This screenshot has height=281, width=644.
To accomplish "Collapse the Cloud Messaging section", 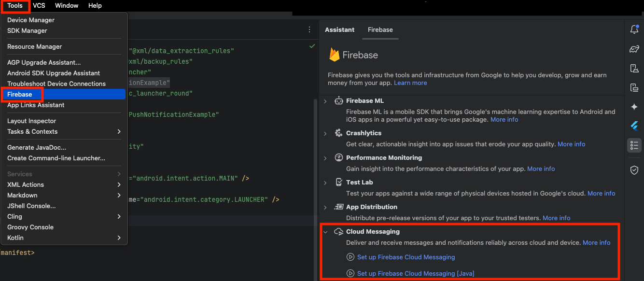I will point(325,232).
